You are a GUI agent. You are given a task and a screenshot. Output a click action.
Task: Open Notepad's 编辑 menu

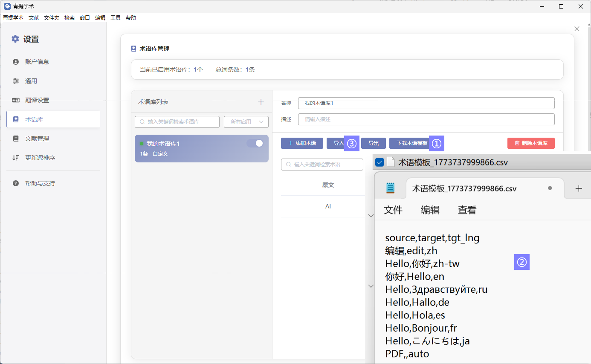430,210
